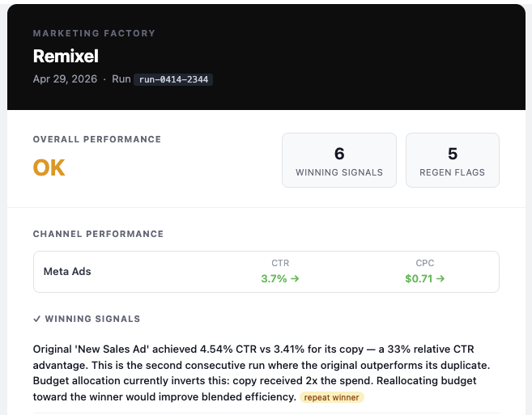532x415 pixels.
Task: Click the Apr 29, 2026 date
Action: pyautogui.click(x=65, y=79)
